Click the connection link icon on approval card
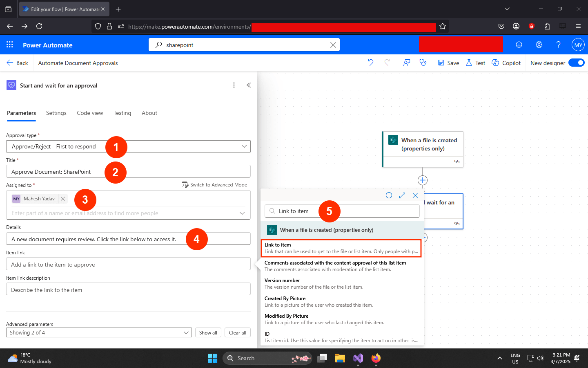This screenshot has height=368, width=588. tap(457, 224)
